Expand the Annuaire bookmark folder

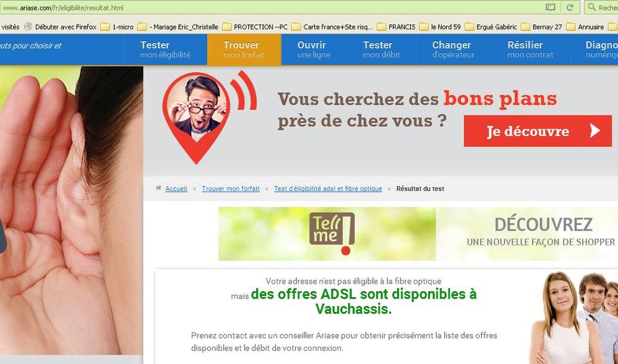click(x=585, y=27)
